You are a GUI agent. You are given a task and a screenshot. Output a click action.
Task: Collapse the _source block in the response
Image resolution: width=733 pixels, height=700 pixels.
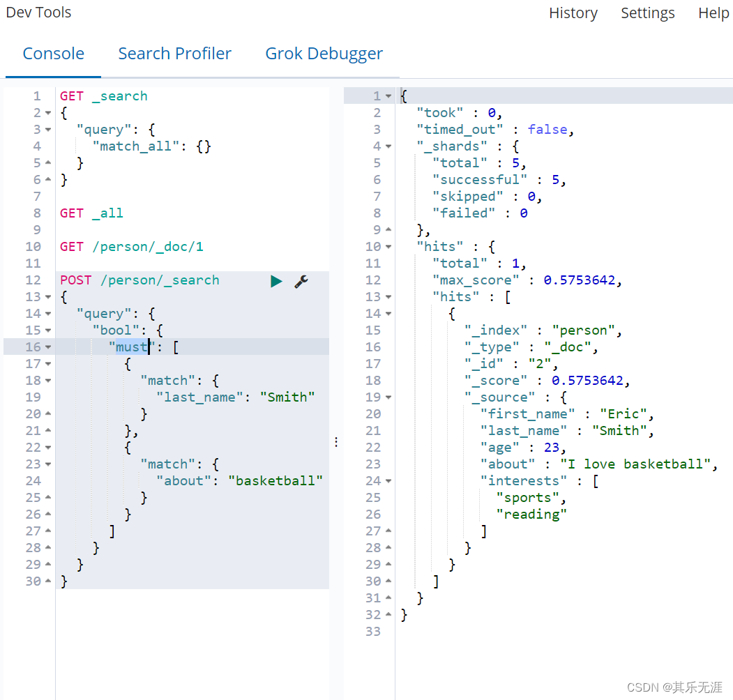click(388, 397)
